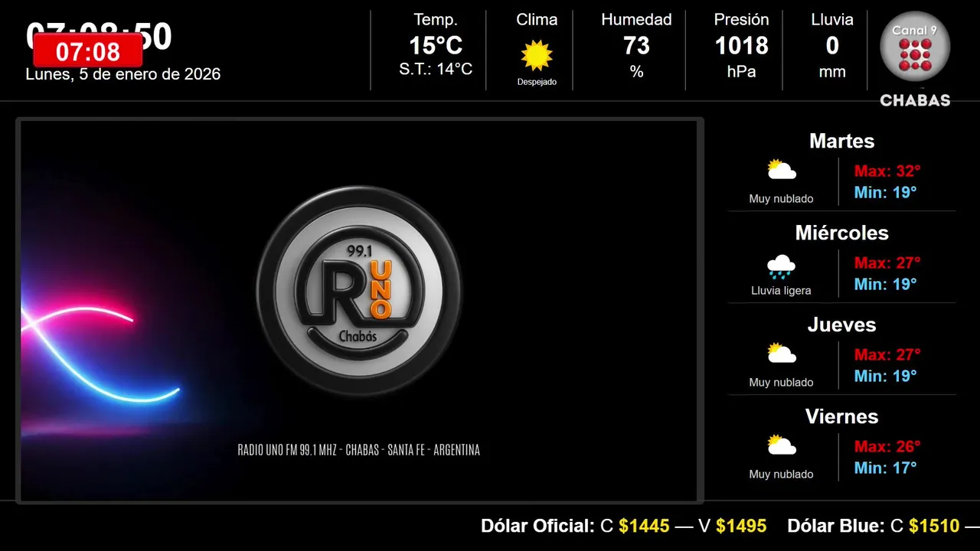This screenshot has width=980, height=551.
Task: Select the Viernes forecast heading
Action: (841, 416)
